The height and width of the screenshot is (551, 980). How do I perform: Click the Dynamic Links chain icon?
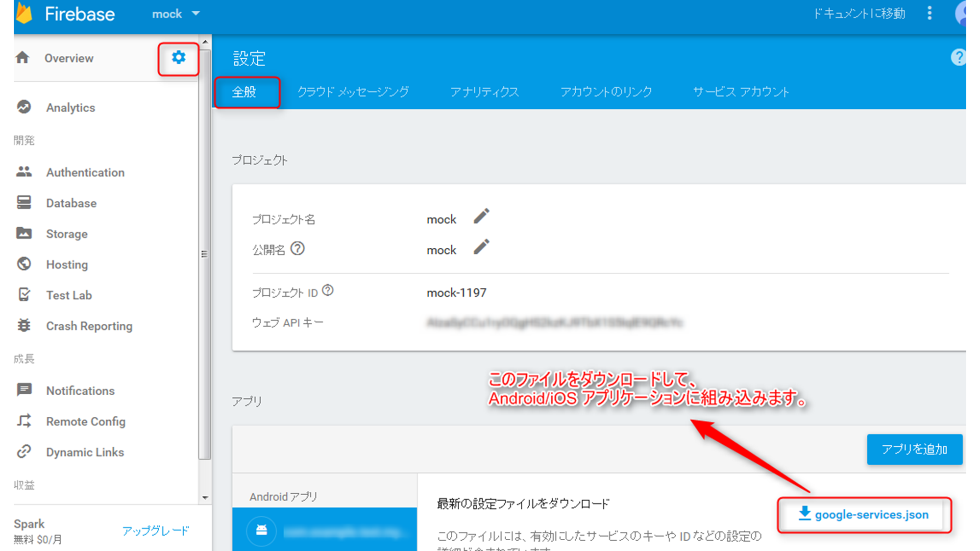(24, 452)
